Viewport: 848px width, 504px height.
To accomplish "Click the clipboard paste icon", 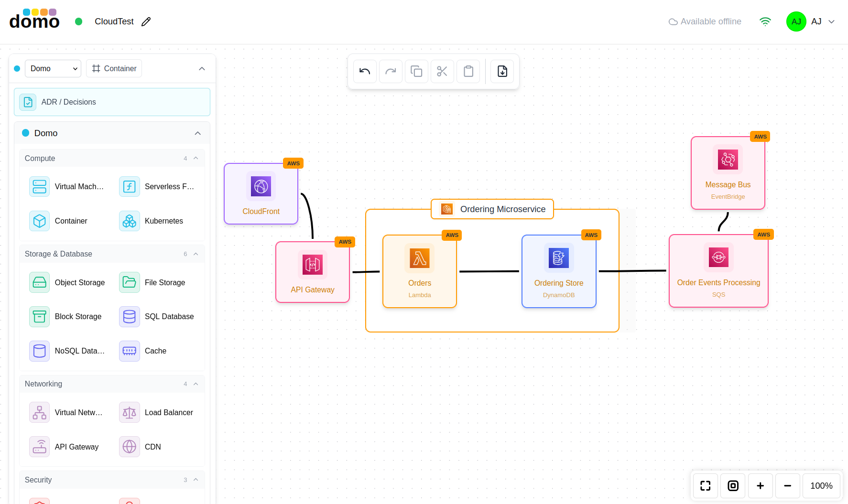I will tap(468, 72).
